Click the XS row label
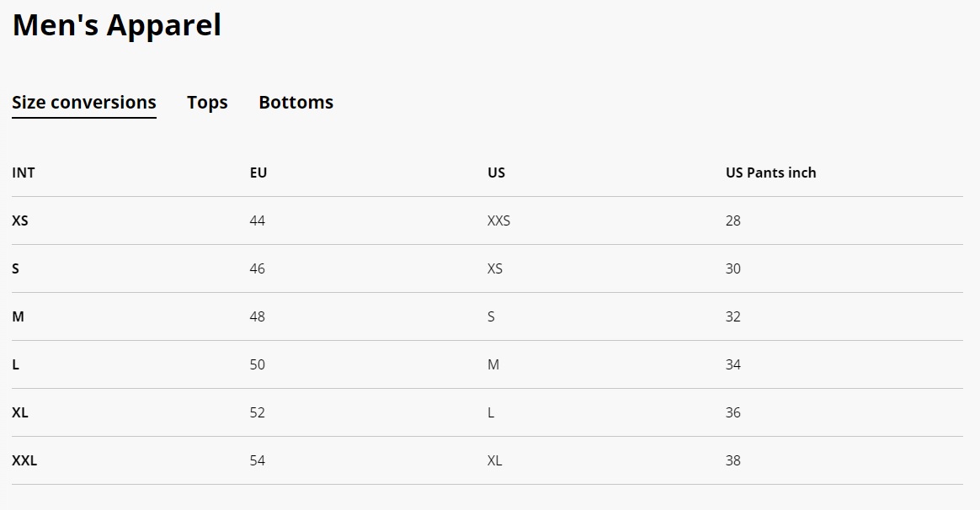This screenshot has width=980, height=510. tap(20, 220)
